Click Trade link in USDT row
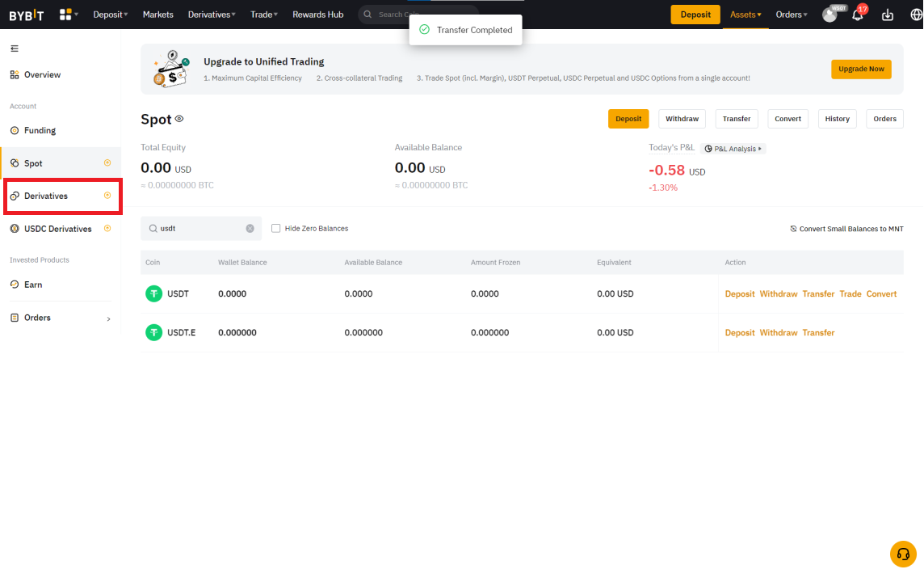 (x=850, y=293)
